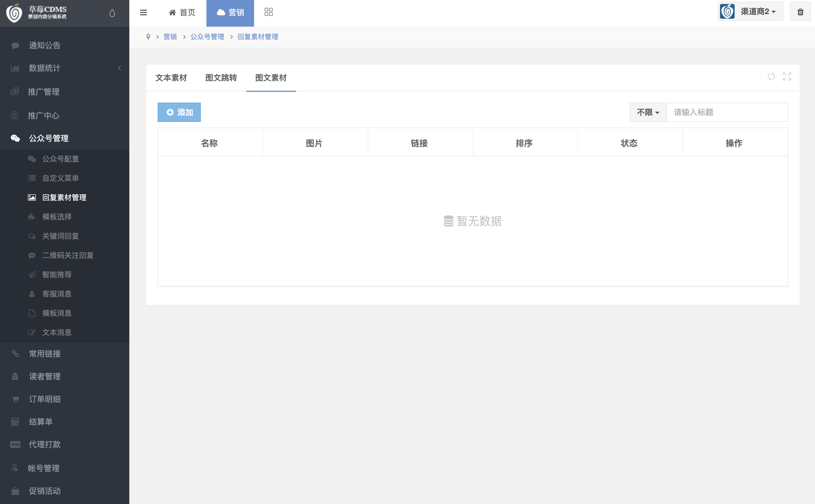
Task: Click the list icon beside 自定义菜单
Action: pos(32,178)
